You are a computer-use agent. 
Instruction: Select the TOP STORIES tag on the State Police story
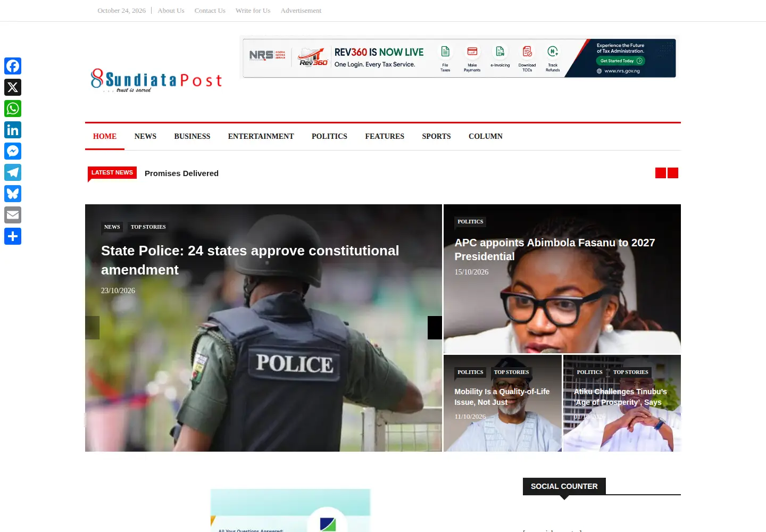click(148, 227)
